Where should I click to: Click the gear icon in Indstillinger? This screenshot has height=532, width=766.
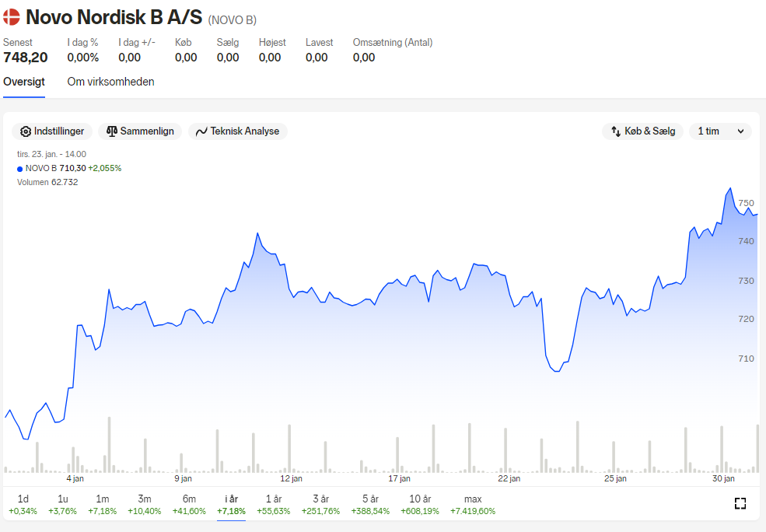[26, 131]
